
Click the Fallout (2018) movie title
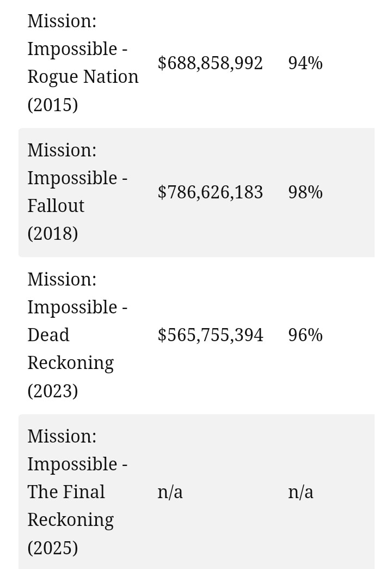point(78,192)
